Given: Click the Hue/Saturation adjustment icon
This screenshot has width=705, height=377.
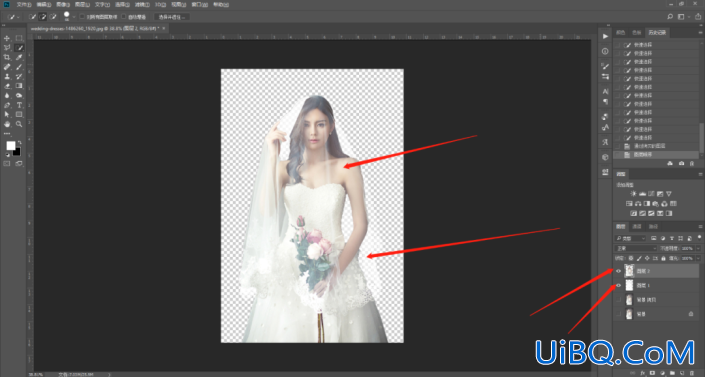Looking at the screenshot, I should (629, 204).
